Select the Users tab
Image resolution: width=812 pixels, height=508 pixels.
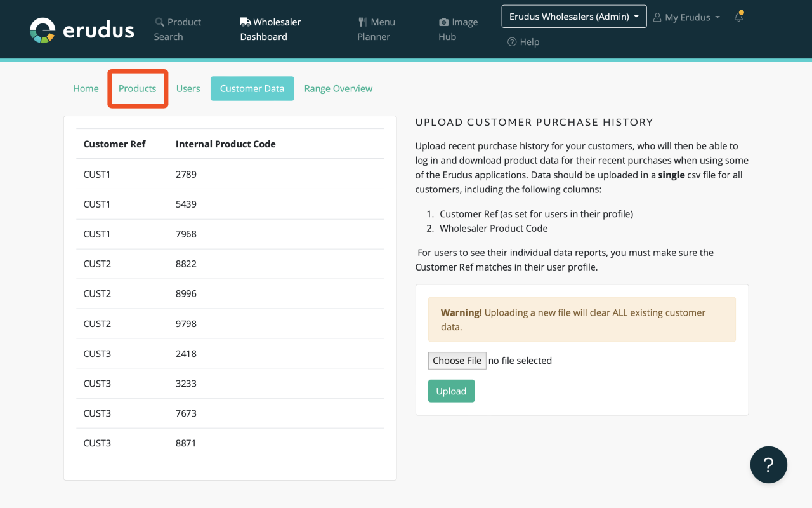point(188,88)
